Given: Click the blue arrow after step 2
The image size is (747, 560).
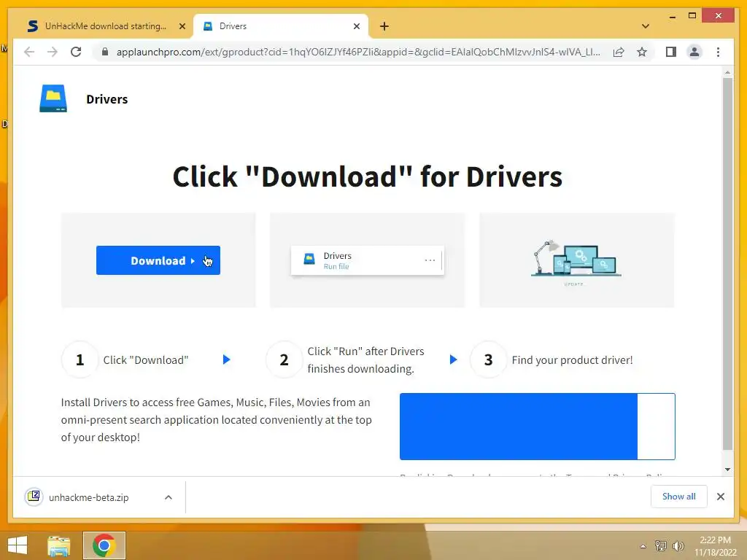Looking at the screenshot, I should click(x=454, y=359).
